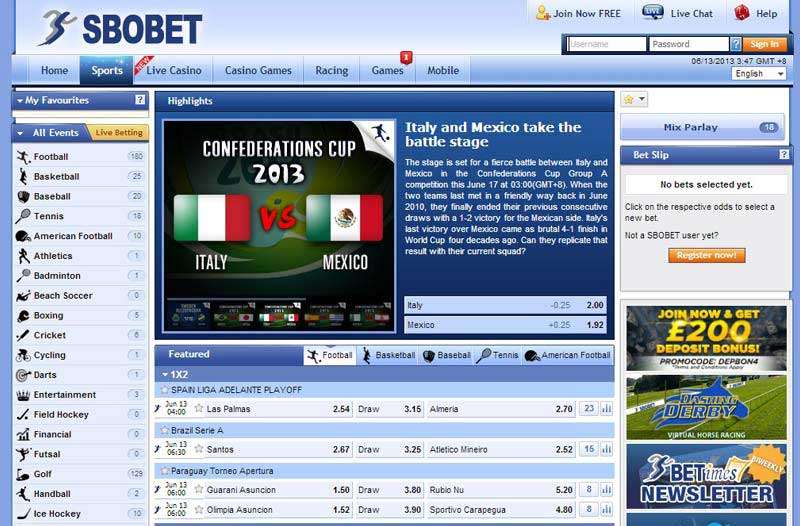Focus the Password input field

[688, 44]
